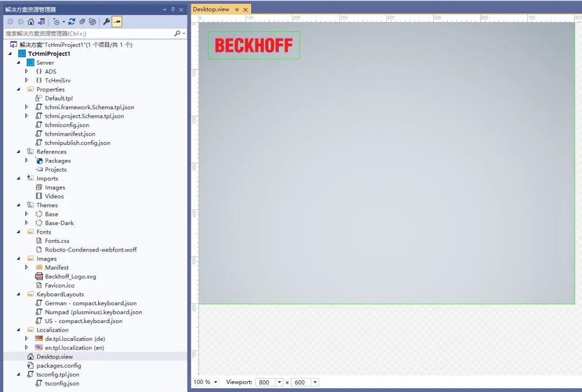Image resolution: width=582 pixels, height=392 pixels.
Task: Click the Base theme color-ring icon
Action: pos(39,214)
